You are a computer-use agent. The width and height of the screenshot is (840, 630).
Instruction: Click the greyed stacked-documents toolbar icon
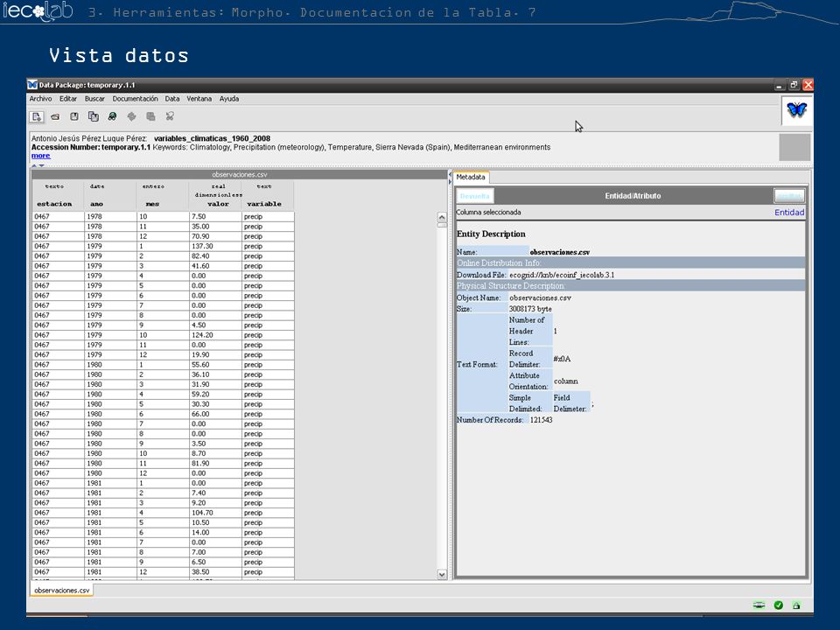[x=151, y=116]
